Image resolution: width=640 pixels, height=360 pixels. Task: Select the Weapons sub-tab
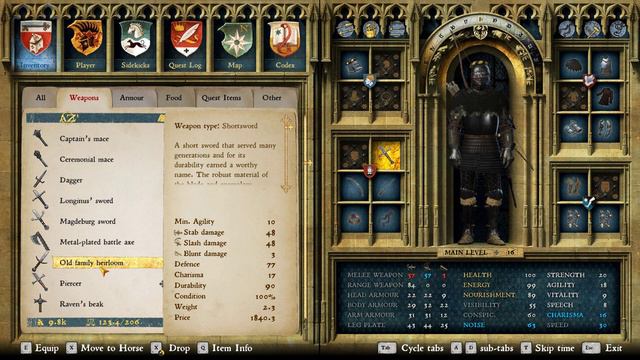click(84, 98)
